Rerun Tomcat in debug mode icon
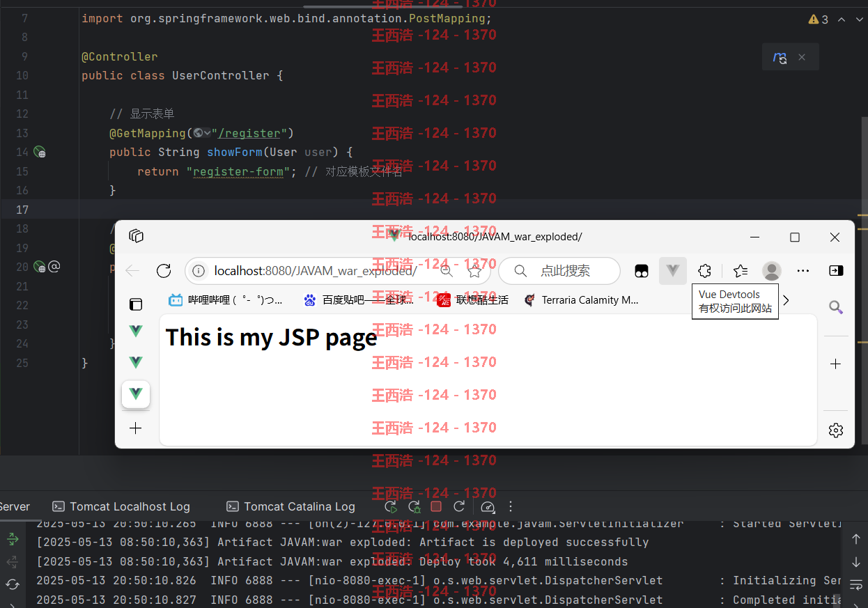868x608 pixels. pyautogui.click(x=414, y=507)
